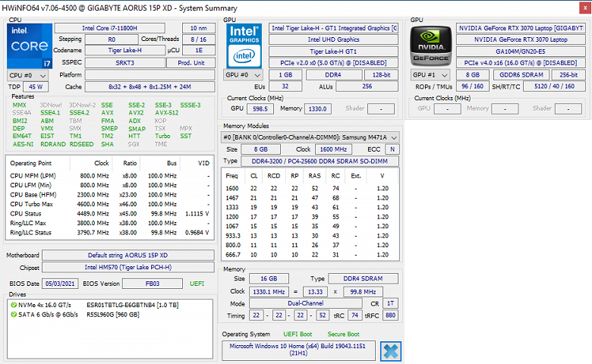Click the Intel Core i7 logo
Image resolution: width=592 pixels, height=364 pixels.
(x=30, y=46)
